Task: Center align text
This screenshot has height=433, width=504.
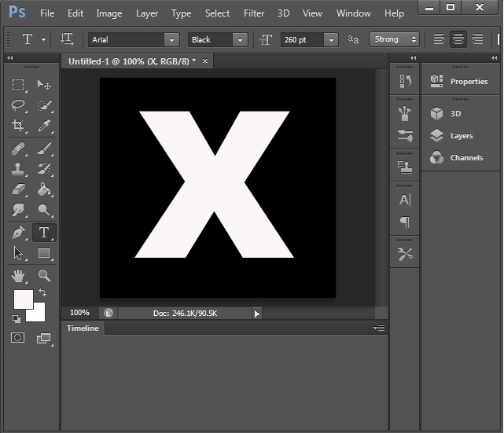Action: point(458,39)
